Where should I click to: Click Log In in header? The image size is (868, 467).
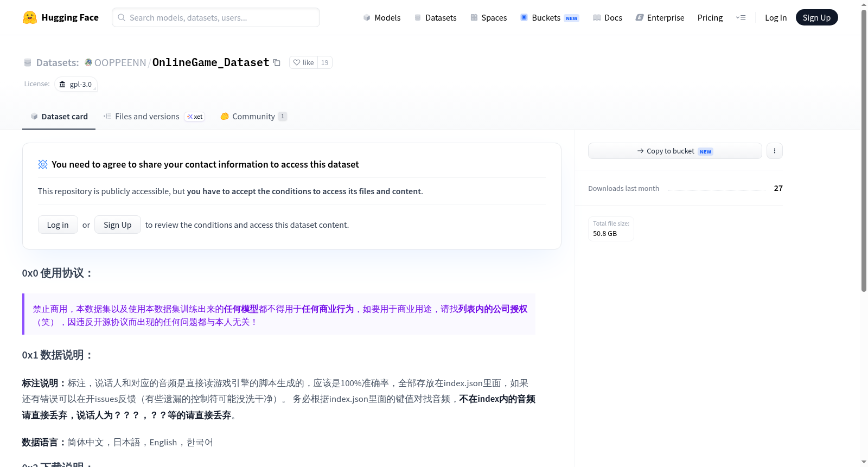776,17
